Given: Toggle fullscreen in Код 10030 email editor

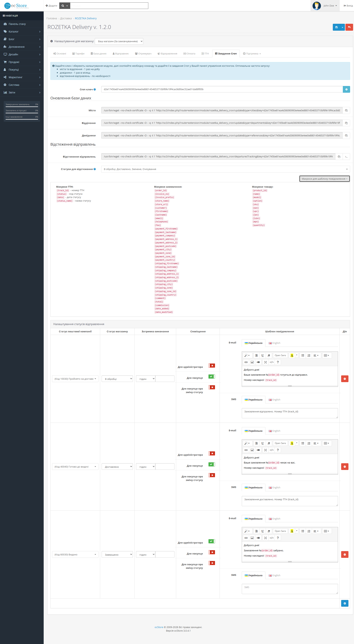Looking at the screenshot, I should (x=265, y=362).
